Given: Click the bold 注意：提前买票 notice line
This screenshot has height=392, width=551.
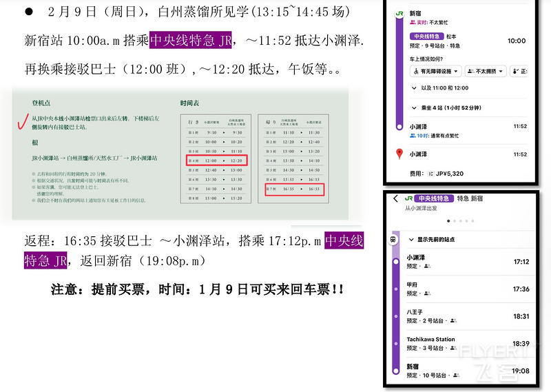Looking at the screenshot, I should coord(197,289).
